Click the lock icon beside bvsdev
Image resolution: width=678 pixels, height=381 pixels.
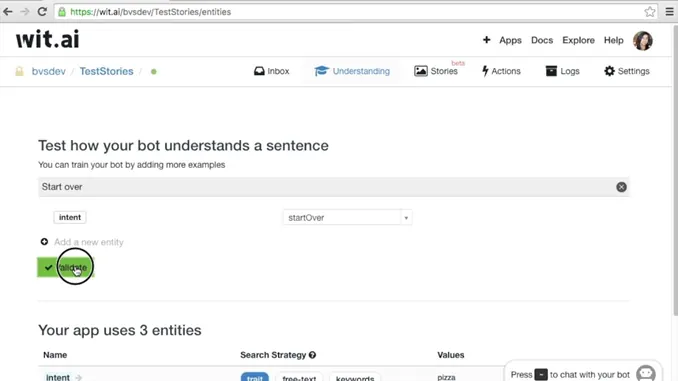(19, 71)
